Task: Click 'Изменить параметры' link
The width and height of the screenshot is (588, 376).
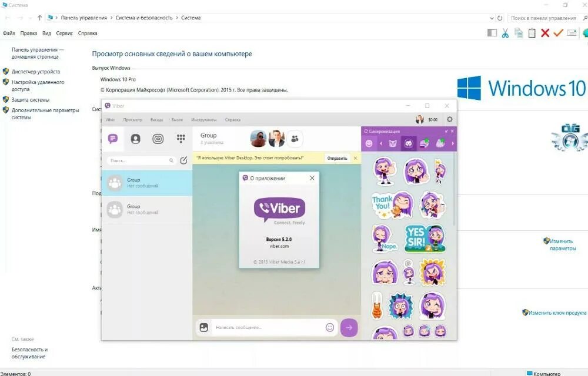Action: coord(562,245)
